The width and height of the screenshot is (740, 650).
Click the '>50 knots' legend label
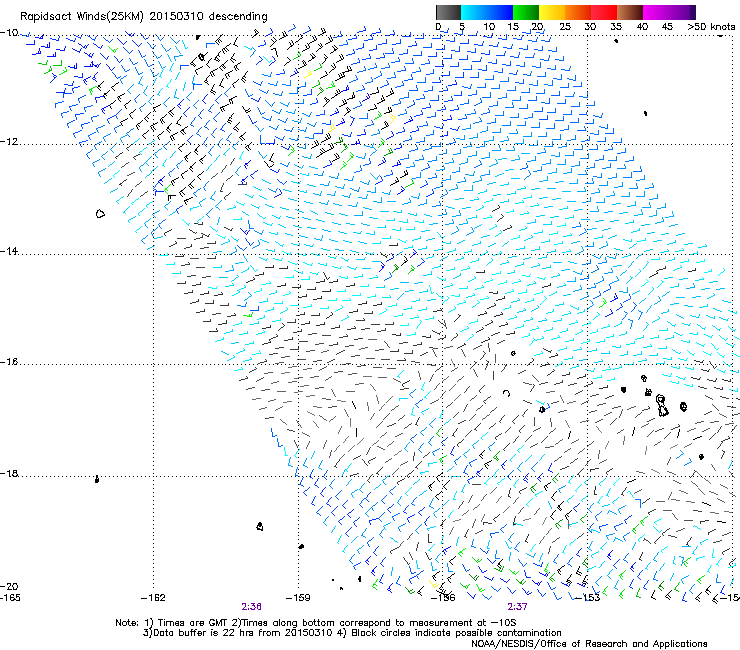coord(711,27)
